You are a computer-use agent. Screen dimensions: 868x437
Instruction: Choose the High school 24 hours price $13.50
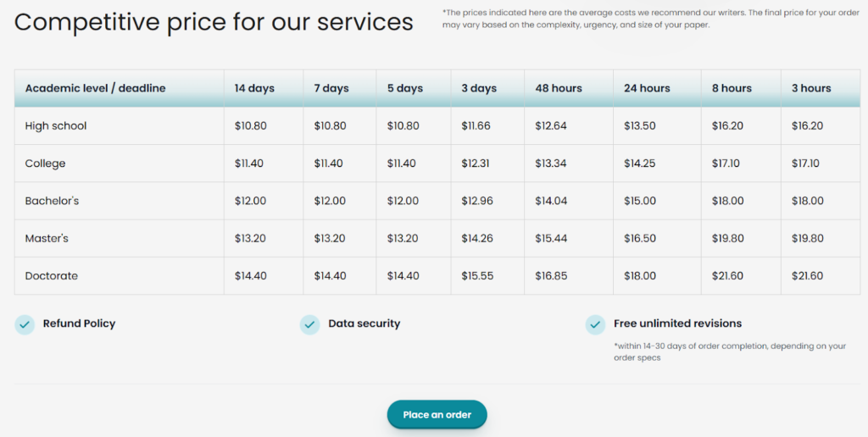click(x=640, y=126)
